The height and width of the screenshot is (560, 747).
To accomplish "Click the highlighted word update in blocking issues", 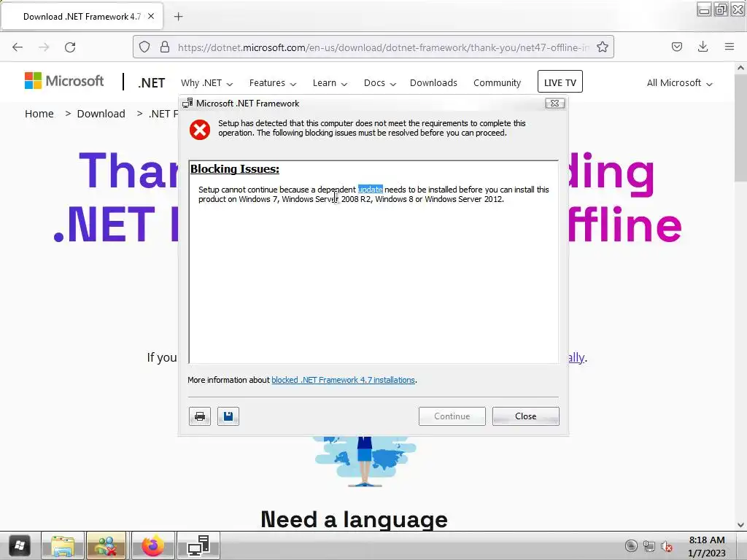I will point(370,190).
